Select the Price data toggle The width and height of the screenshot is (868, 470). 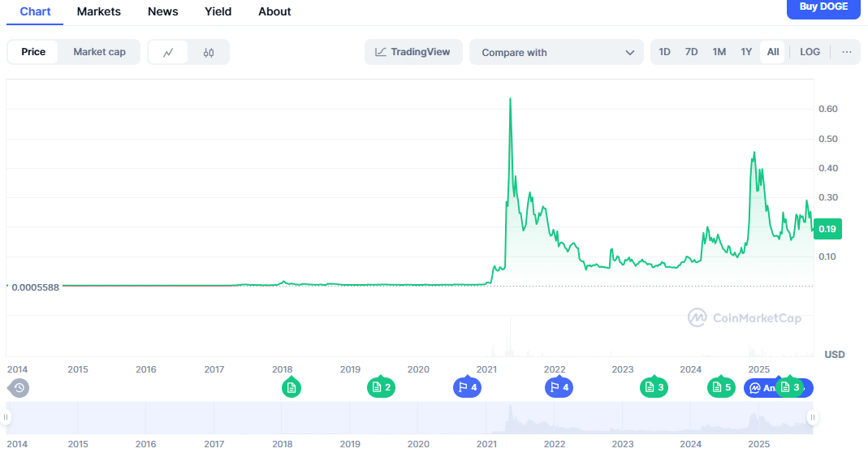click(33, 52)
